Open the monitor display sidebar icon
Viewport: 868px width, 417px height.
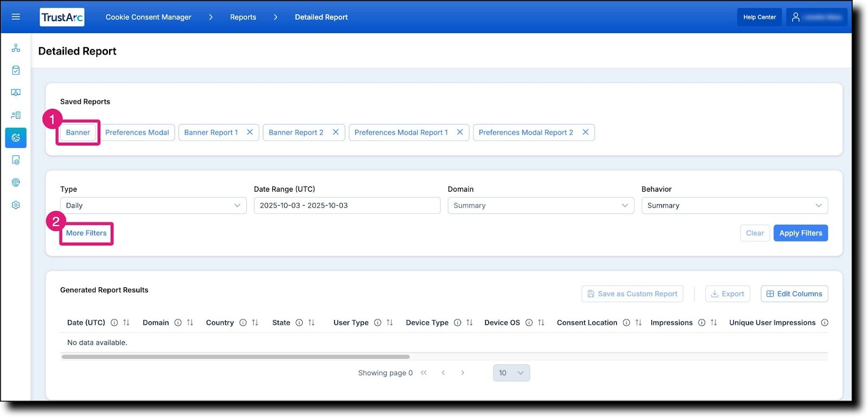(x=16, y=92)
